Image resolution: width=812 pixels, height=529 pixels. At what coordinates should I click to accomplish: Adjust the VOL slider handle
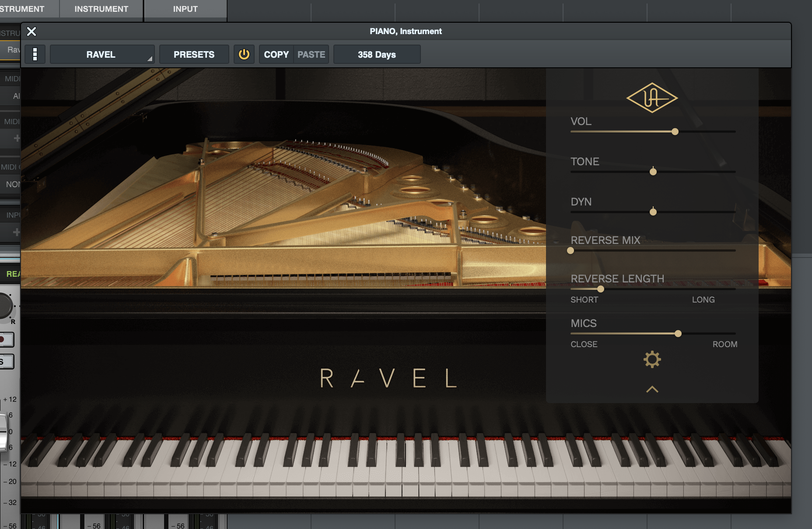pyautogui.click(x=675, y=132)
